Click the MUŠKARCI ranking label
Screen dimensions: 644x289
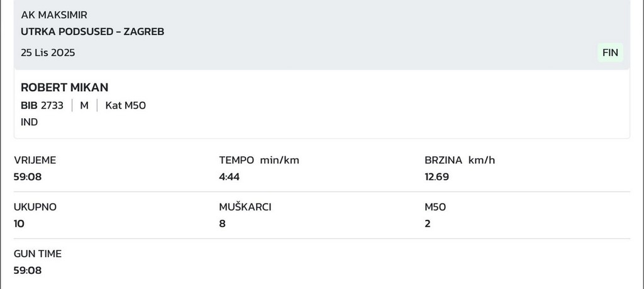click(x=245, y=207)
